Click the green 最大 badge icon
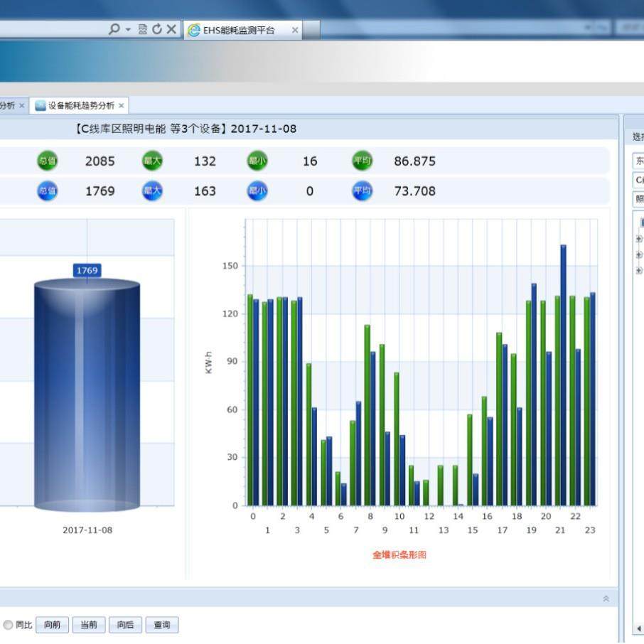 [x=152, y=161]
